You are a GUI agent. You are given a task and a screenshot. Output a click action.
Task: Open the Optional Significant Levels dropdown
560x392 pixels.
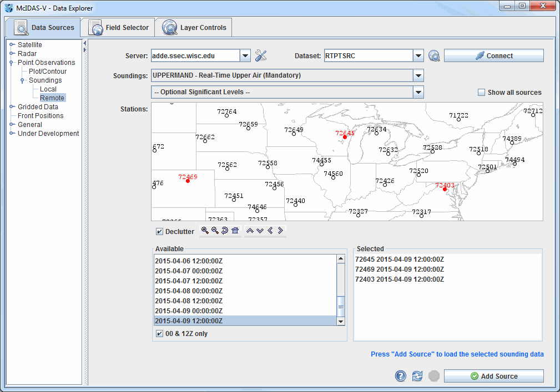418,92
